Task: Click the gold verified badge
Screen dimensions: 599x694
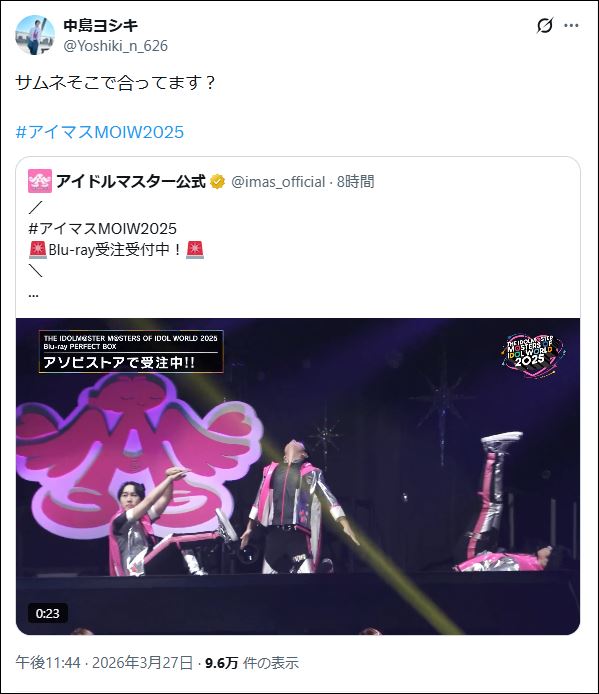Action: (217, 181)
